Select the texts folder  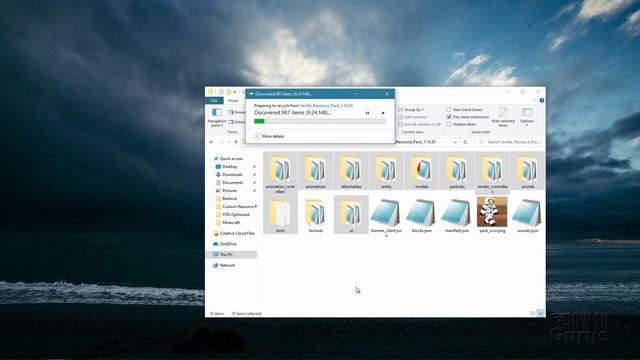point(280,215)
